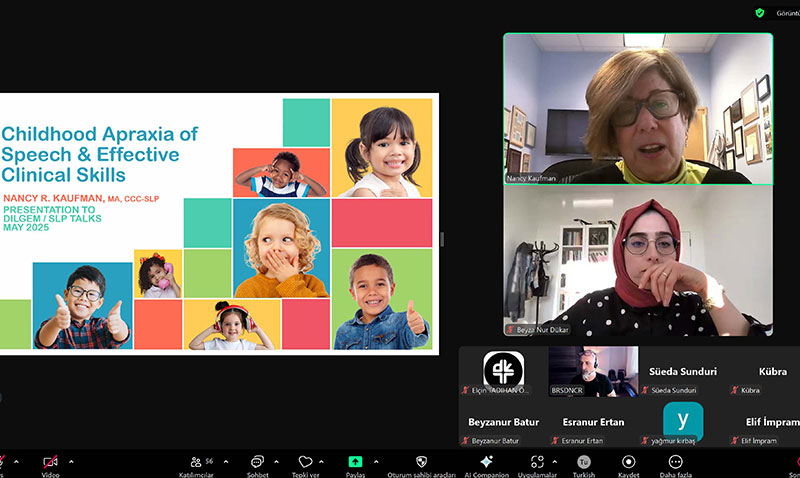The height and width of the screenshot is (478, 800).
Task: Expand the arrow next to Video
Action: [x=71, y=462]
